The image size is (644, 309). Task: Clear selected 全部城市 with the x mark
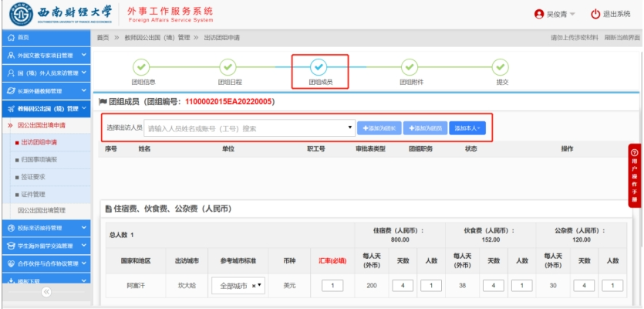(254, 286)
